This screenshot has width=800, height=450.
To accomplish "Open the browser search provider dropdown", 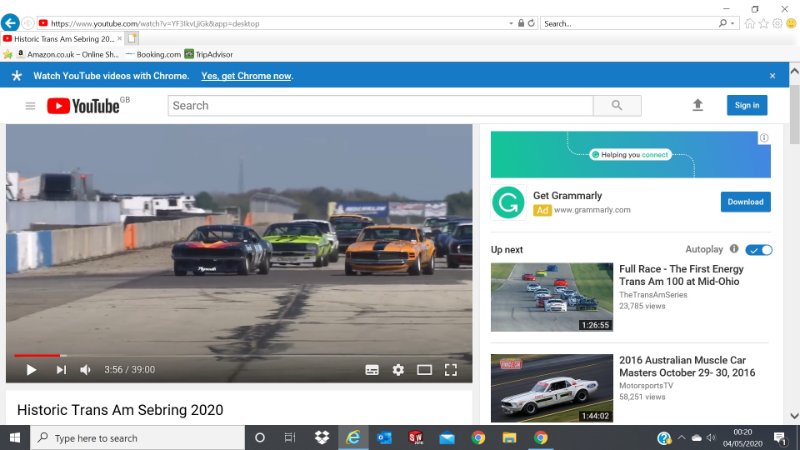I will click(734, 23).
